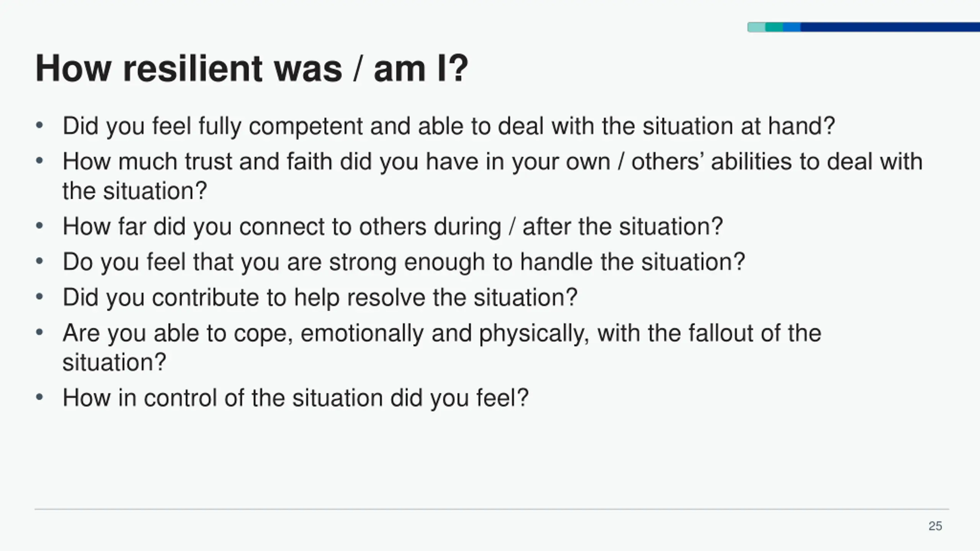Click the slide title "How resilient was / am I?"
This screenshot has width=980, height=551.
click(x=252, y=69)
